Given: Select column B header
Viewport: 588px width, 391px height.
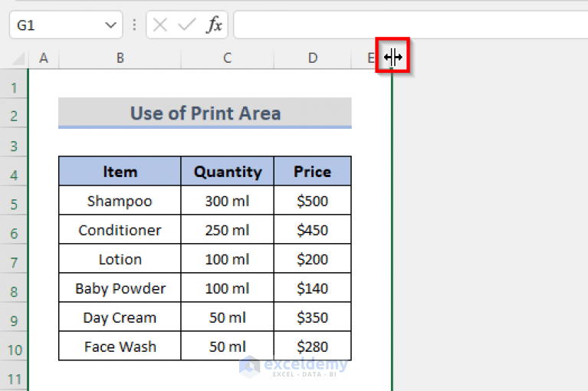Looking at the screenshot, I should tap(120, 58).
